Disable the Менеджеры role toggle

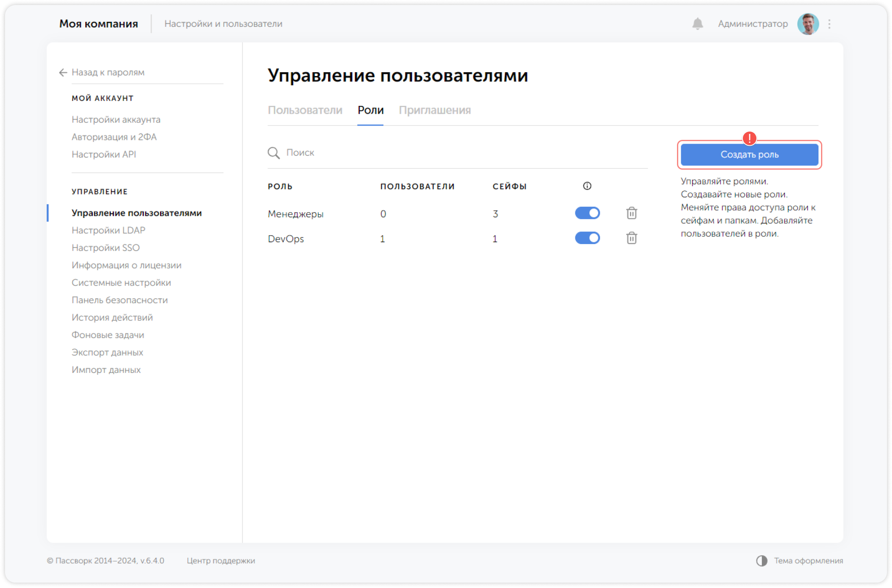(588, 213)
